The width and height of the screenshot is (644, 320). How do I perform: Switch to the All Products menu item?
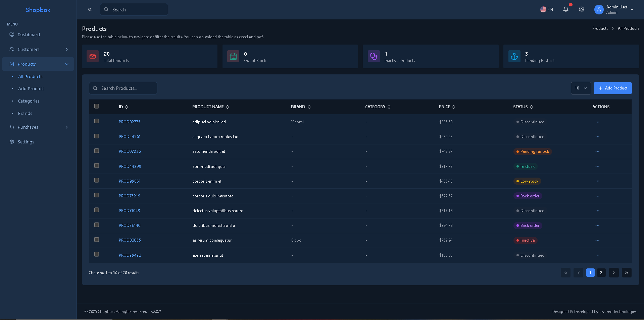[30, 76]
